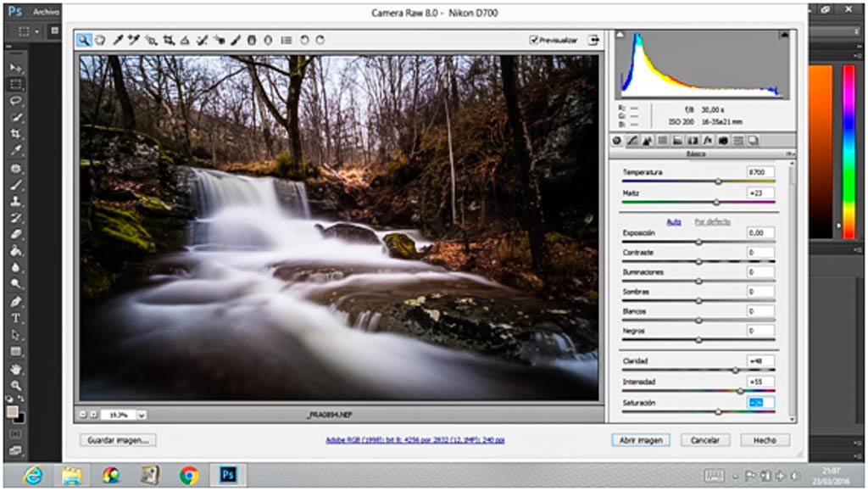868x491 pixels.
Task: Select the Crop tool in Camera Raw
Action: pos(169,40)
